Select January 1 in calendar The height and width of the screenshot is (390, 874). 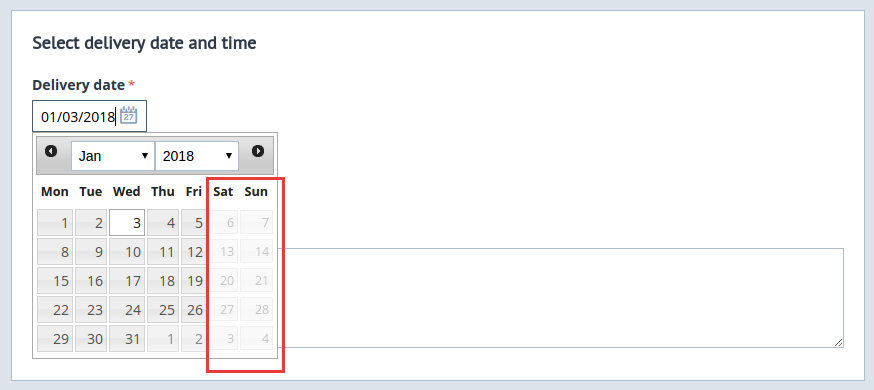point(55,223)
